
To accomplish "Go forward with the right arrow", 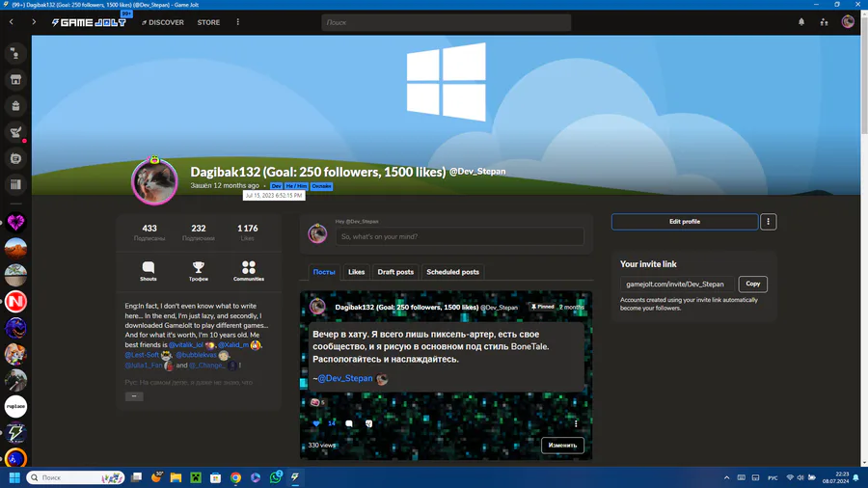I will 34,22.
